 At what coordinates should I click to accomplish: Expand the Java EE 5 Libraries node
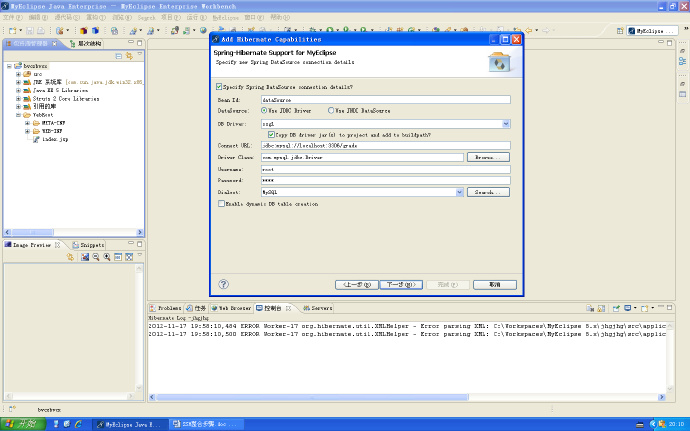(18, 90)
